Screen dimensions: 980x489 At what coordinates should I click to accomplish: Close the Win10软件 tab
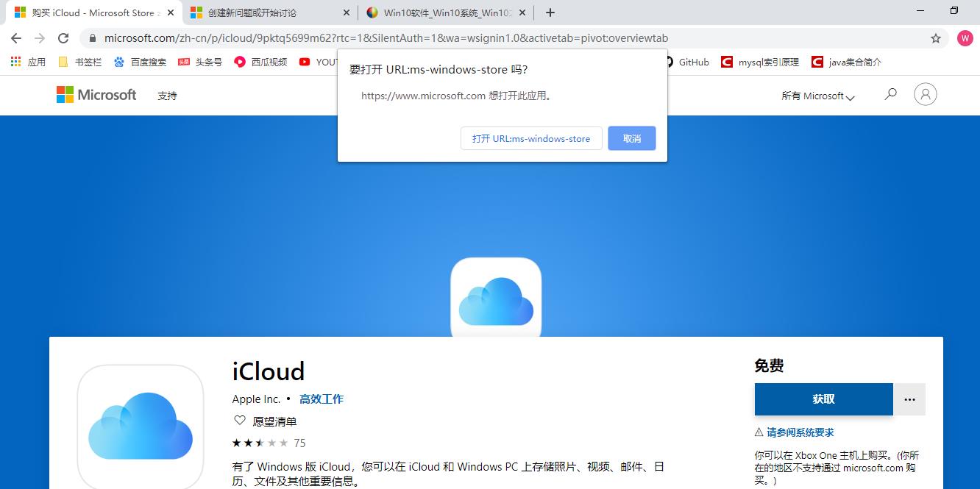[x=523, y=13]
